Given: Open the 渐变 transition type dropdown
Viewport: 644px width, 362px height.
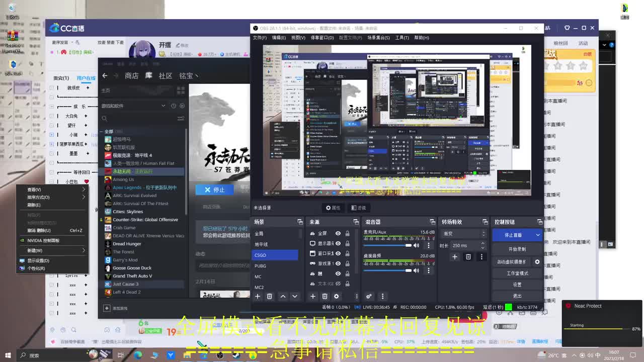Looking at the screenshot, I should coord(485,234).
